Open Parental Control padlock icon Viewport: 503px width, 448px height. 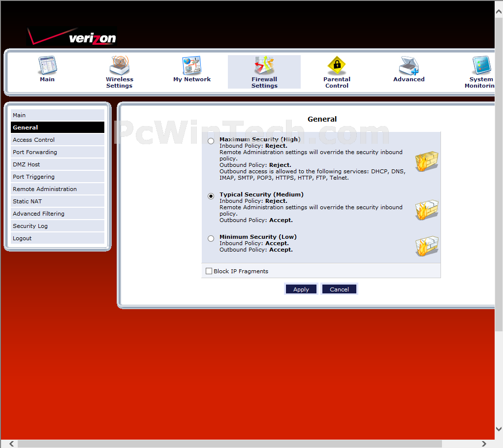click(x=337, y=65)
